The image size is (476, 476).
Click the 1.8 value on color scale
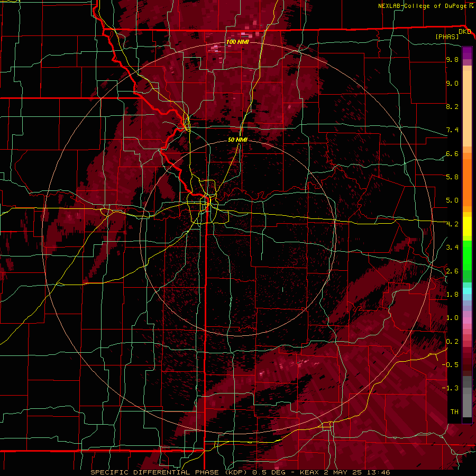tap(452, 295)
